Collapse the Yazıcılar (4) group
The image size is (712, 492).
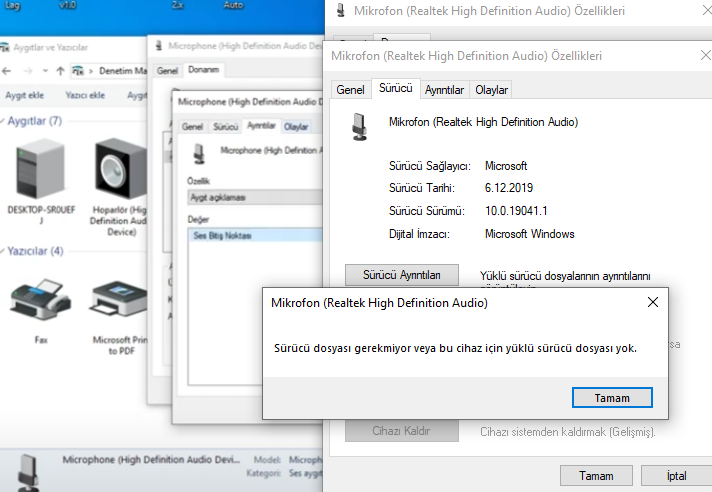tap(3, 251)
